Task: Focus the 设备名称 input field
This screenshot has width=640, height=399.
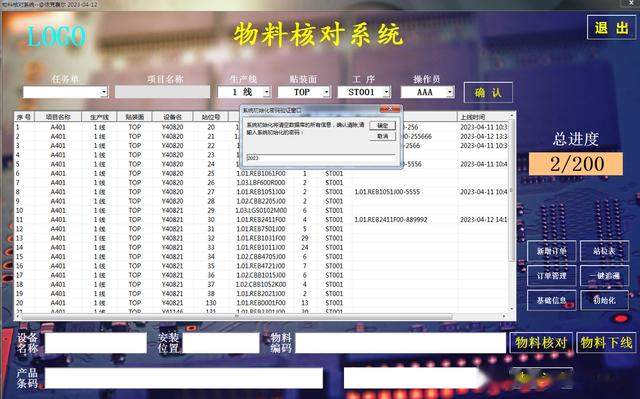Action: pos(96,343)
